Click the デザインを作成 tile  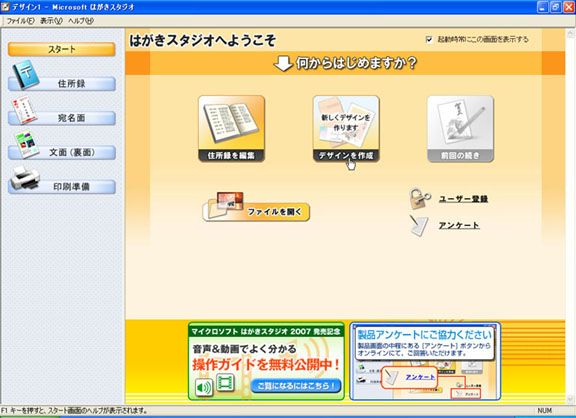coord(346,129)
